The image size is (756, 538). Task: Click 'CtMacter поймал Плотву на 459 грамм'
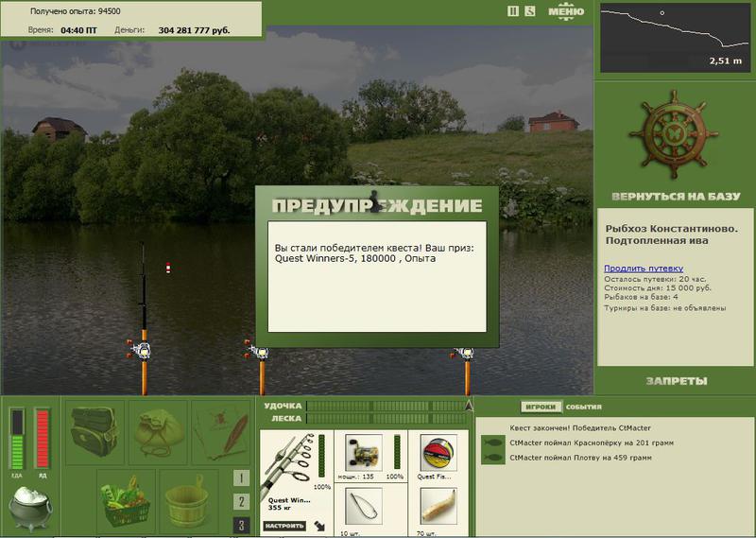pos(580,458)
